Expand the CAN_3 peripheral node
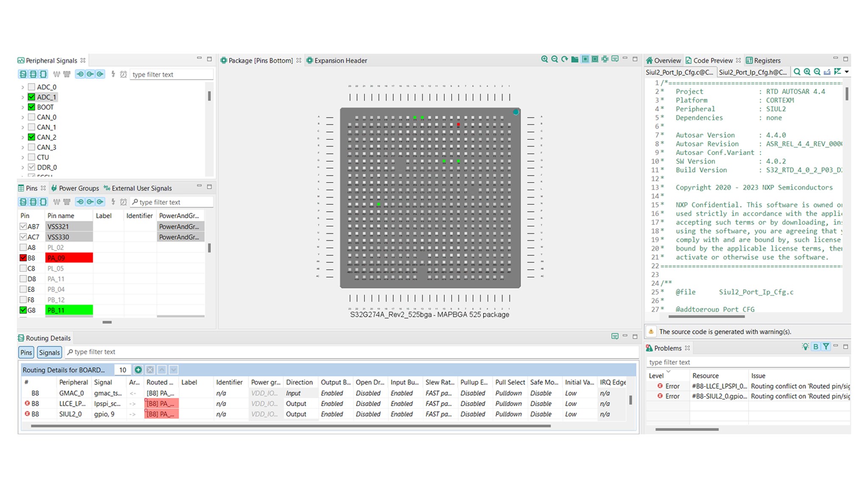 (x=22, y=147)
